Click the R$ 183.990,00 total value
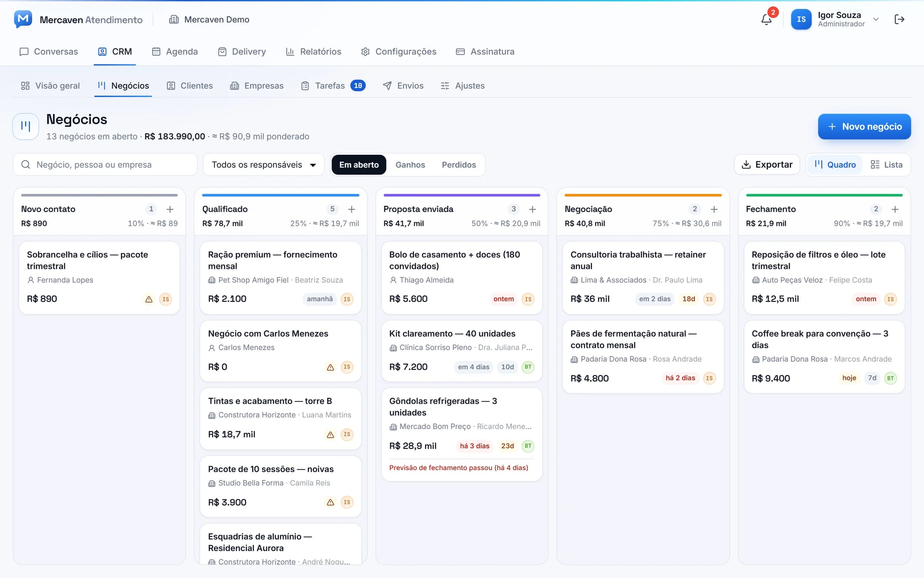 click(x=174, y=136)
